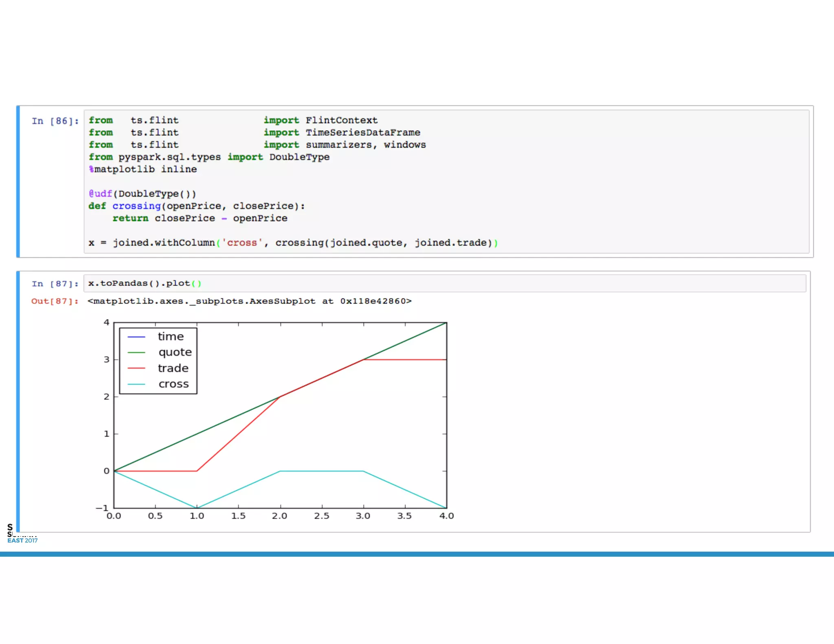This screenshot has width=834, height=644.
Task: Click the cyan cross legend line swatch
Action: pyautogui.click(x=136, y=384)
